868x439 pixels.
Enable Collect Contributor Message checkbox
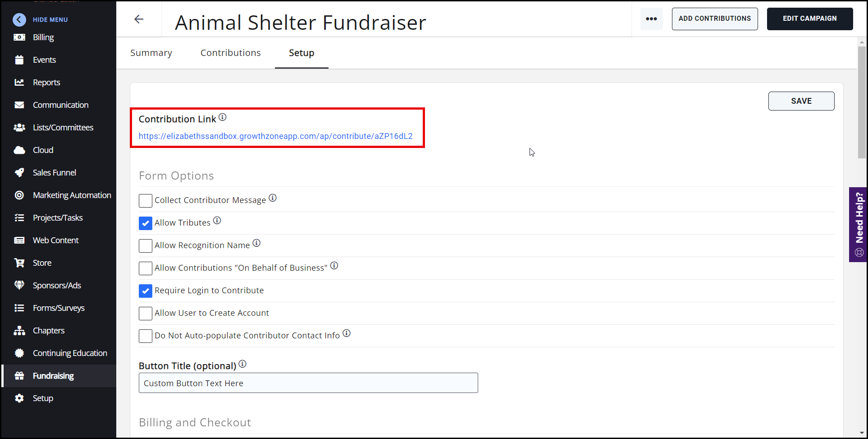[146, 201]
